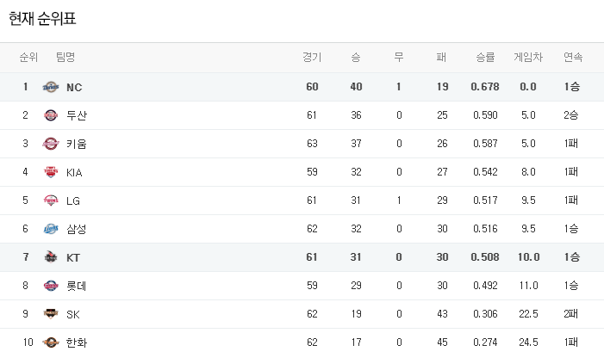Click the 삼성 team logo icon
604x364 pixels.
click(51, 229)
